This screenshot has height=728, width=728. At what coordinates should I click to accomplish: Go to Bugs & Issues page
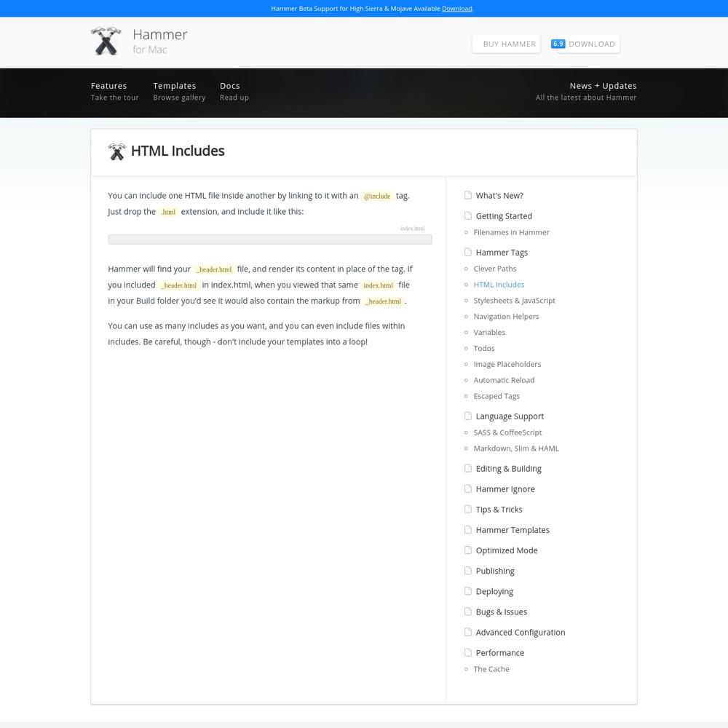pyautogui.click(x=502, y=612)
